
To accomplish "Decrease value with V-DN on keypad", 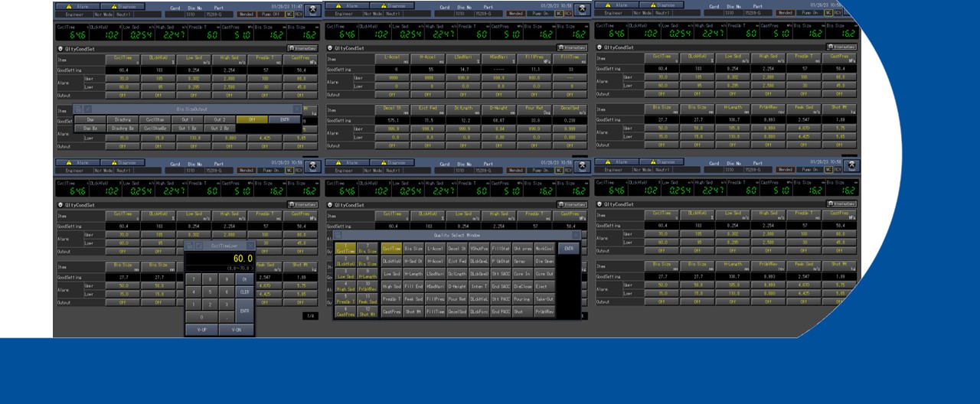I will click(237, 330).
